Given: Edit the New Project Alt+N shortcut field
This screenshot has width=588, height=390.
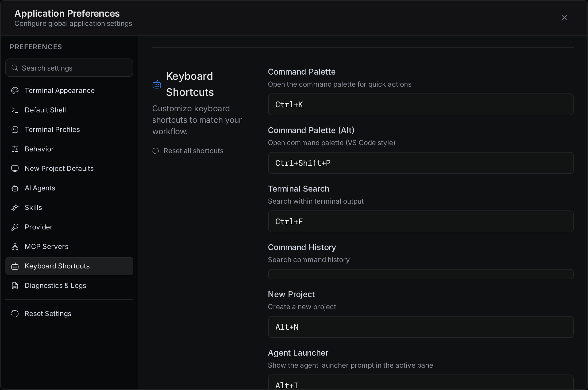Looking at the screenshot, I should tap(421, 327).
